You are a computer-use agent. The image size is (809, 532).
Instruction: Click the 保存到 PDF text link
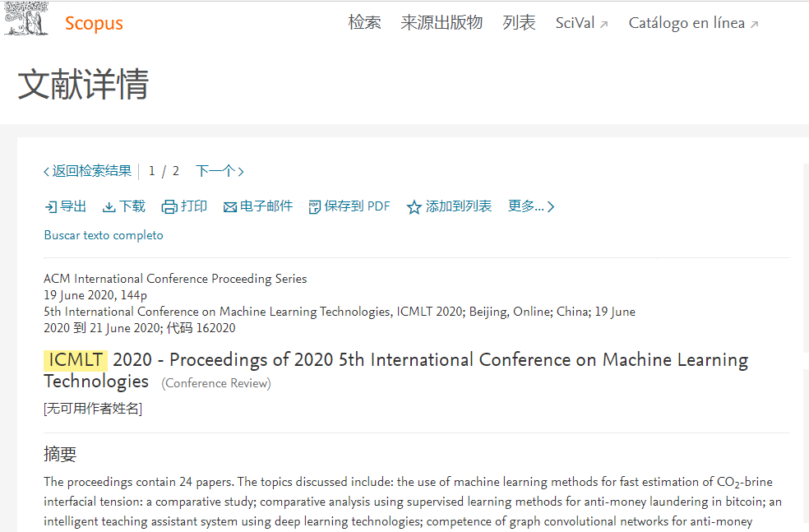(x=357, y=206)
